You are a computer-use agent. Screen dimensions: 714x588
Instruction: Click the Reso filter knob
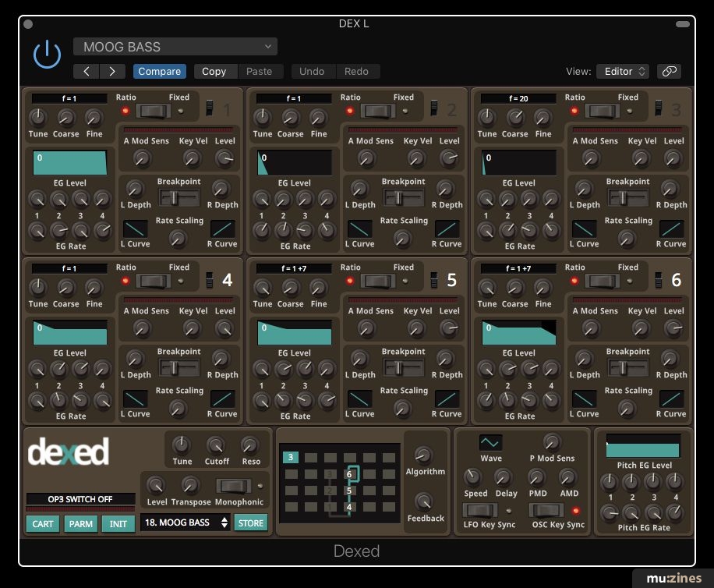tap(249, 445)
